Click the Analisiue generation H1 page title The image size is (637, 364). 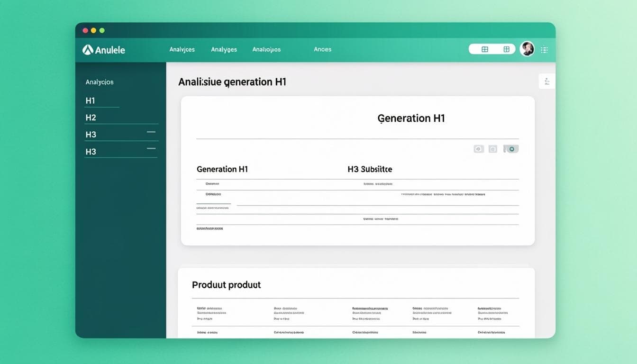[x=232, y=82]
